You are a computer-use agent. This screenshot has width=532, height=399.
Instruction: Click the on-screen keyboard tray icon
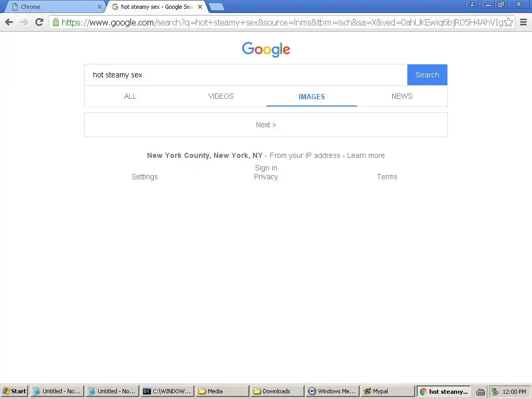[481, 392]
